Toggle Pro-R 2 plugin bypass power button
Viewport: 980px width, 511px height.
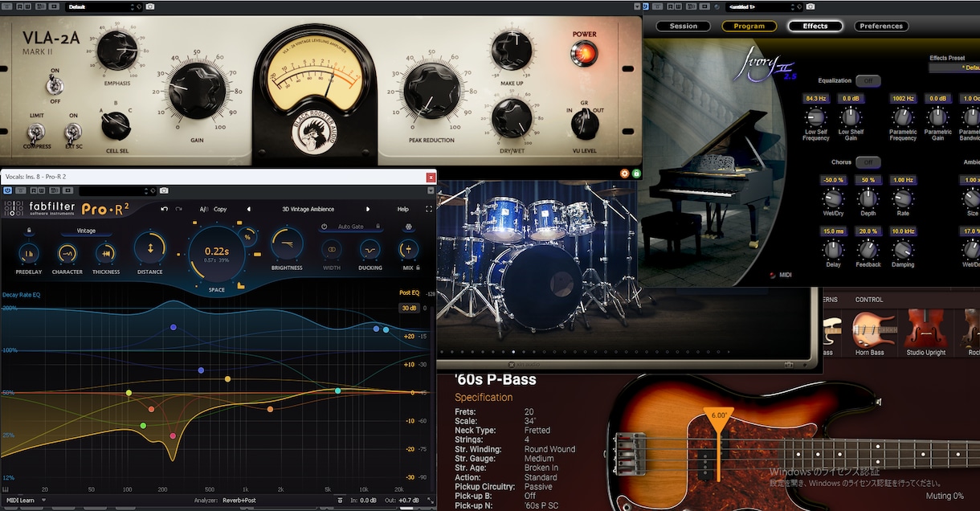click(x=8, y=190)
